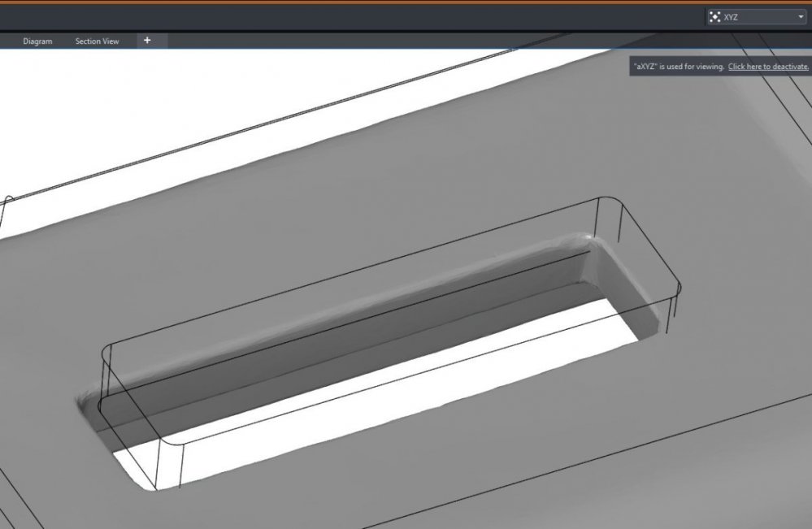Switch to the Diagram tab
This screenshot has height=529, width=812.
click(x=38, y=41)
